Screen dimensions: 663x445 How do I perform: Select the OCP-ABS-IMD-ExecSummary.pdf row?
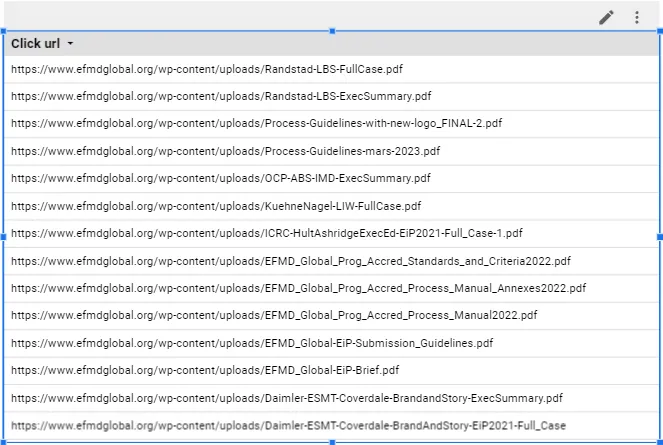(332, 179)
